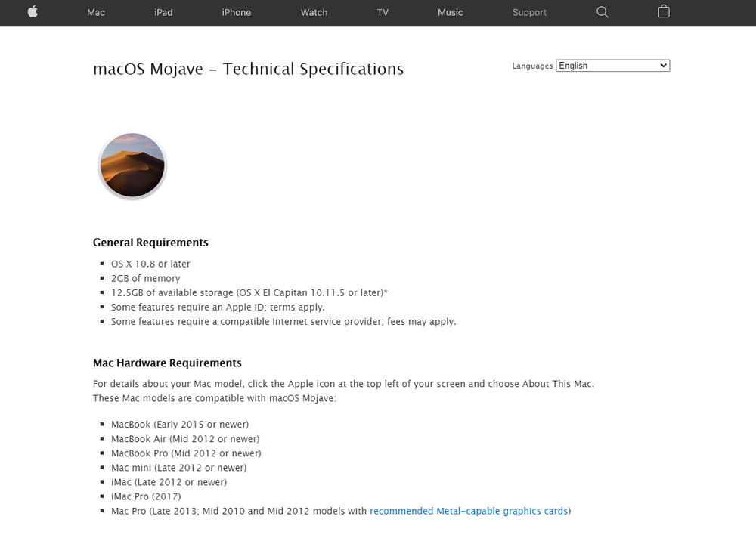Click the macOS Mojave – Technical Specifications heading

(x=248, y=69)
